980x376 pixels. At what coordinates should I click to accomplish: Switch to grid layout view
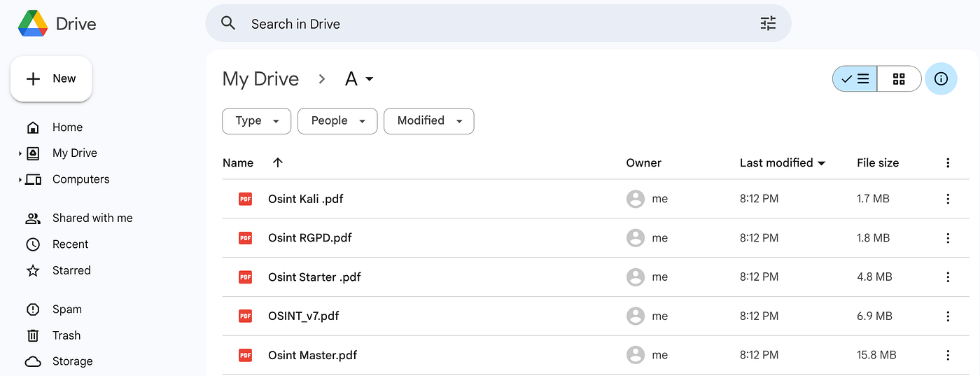pyautogui.click(x=899, y=79)
